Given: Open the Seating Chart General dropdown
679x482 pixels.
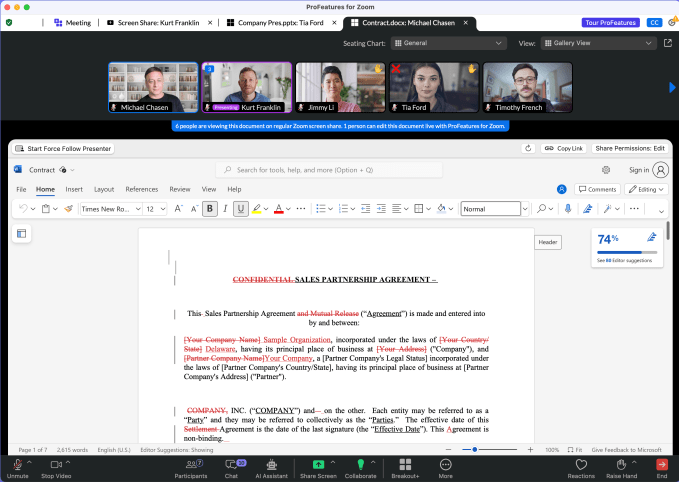Looking at the screenshot, I should coord(448,43).
